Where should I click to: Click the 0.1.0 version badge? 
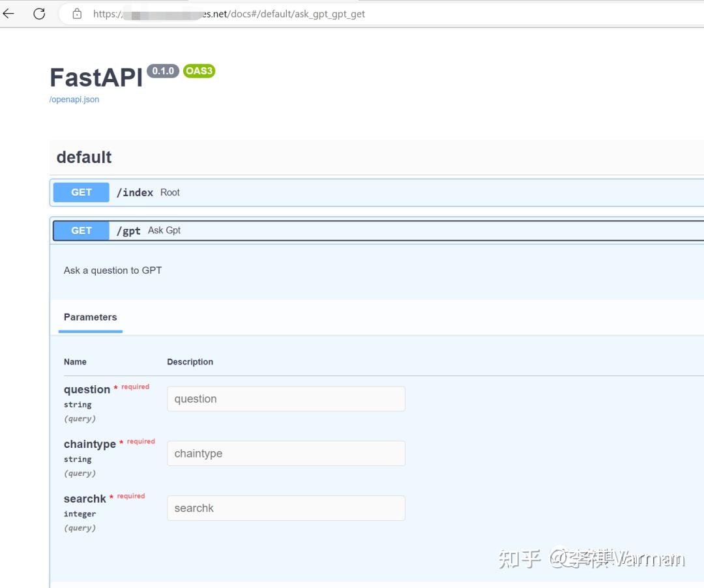(162, 71)
